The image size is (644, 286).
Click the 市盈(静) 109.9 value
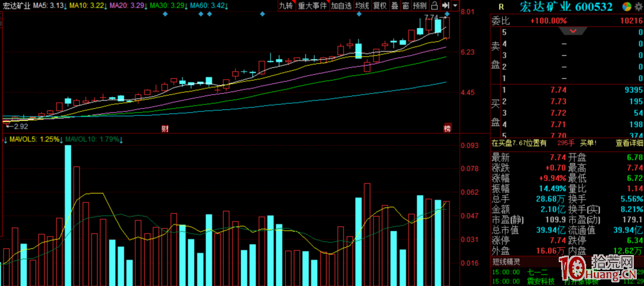point(557,220)
